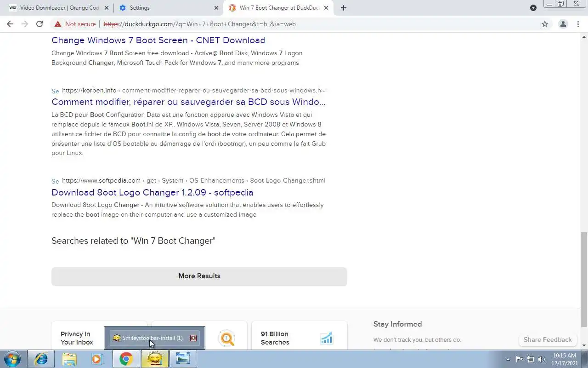Bookmark this page with the star icon
This screenshot has height=368, width=588.
click(545, 24)
